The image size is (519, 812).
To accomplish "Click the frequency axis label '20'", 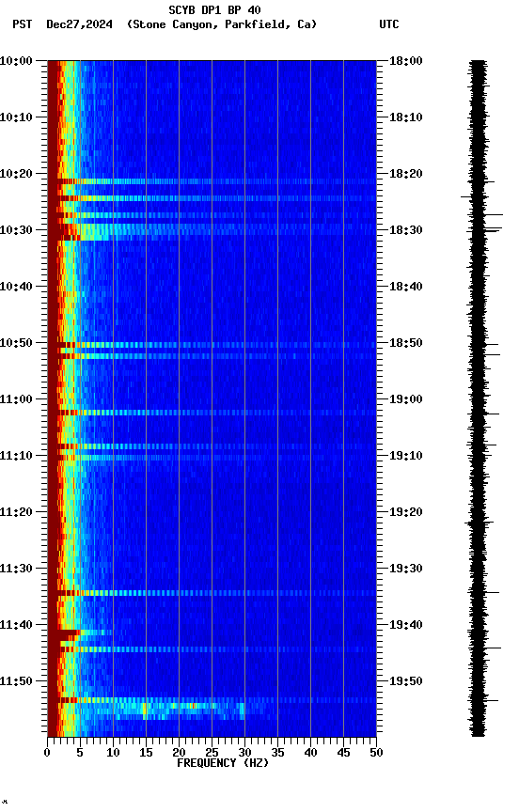I will pos(179,753).
